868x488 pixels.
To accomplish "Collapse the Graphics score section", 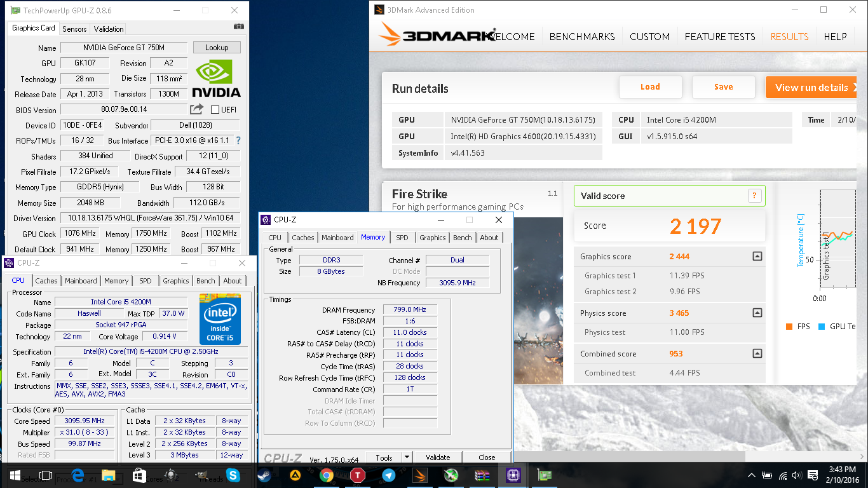I will (x=757, y=257).
